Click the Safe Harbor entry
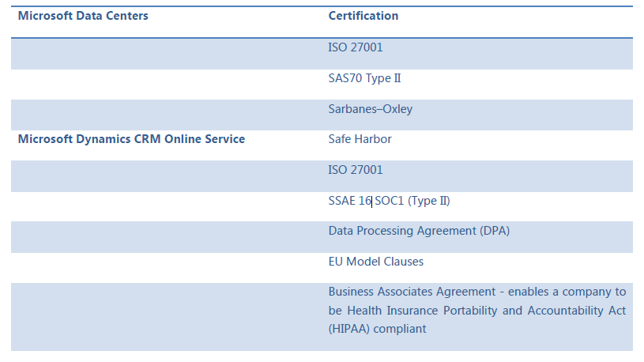This screenshot has width=644, height=362. [360, 139]
